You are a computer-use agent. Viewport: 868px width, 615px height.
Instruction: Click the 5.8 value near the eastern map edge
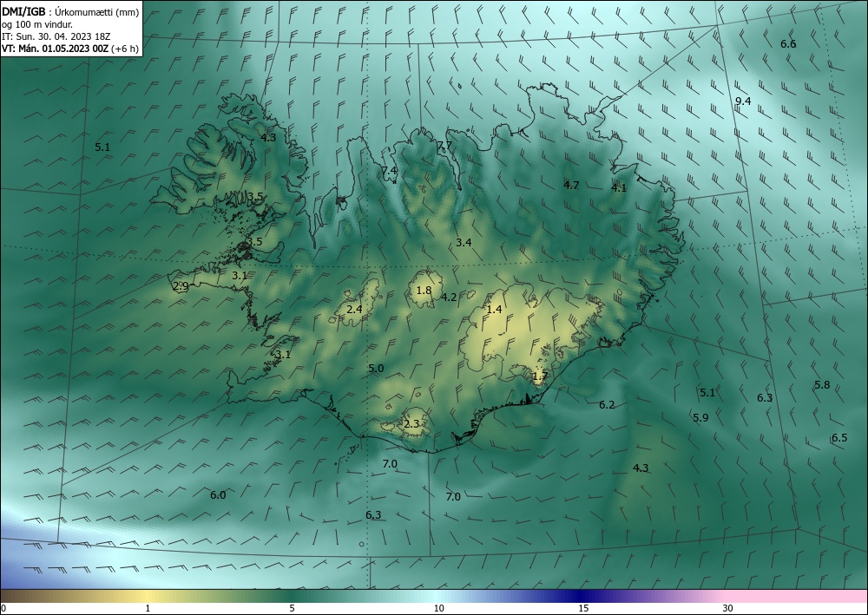coord(822,385)
